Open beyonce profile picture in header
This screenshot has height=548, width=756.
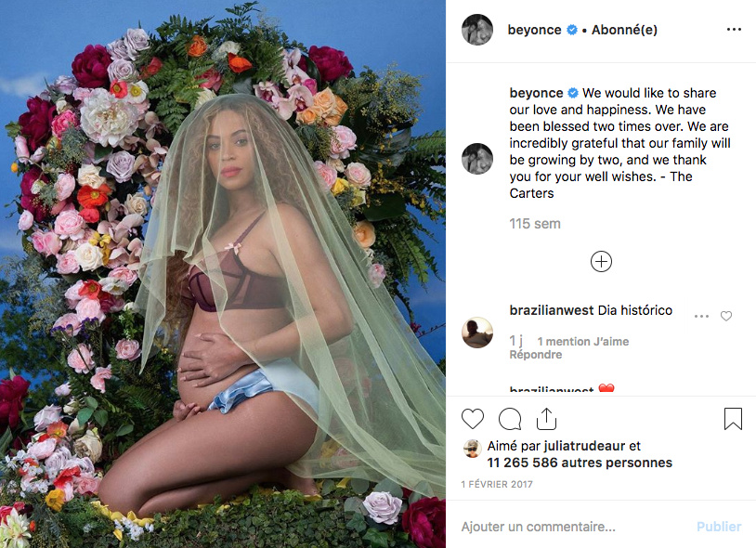click(477, 30)
